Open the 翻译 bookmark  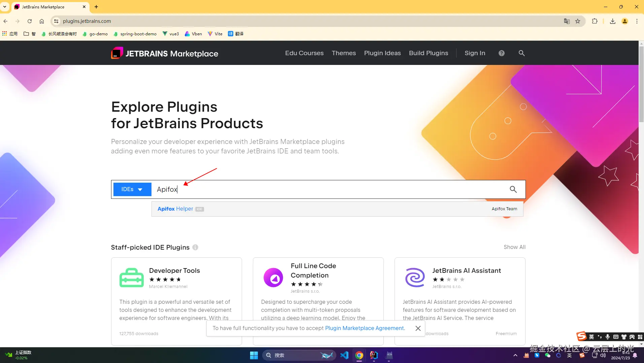pyautogui.click(x=236, y=34)
